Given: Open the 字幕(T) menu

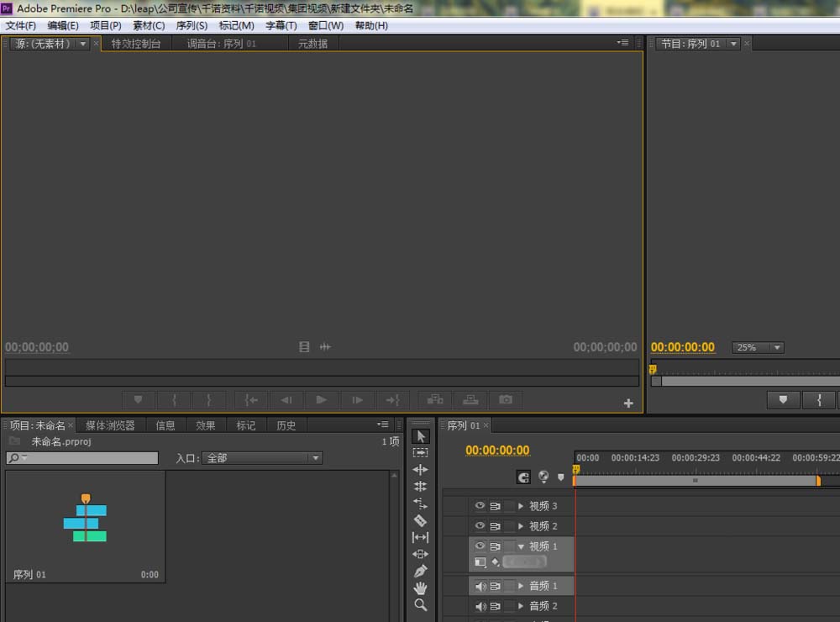Looking at the screenshot, I should click(281, 26).
